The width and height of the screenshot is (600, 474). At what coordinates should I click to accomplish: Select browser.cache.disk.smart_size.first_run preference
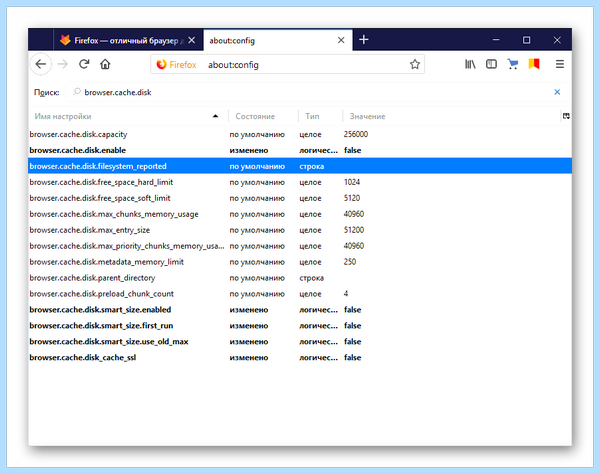pyautogui.click(x=300, y=326)
